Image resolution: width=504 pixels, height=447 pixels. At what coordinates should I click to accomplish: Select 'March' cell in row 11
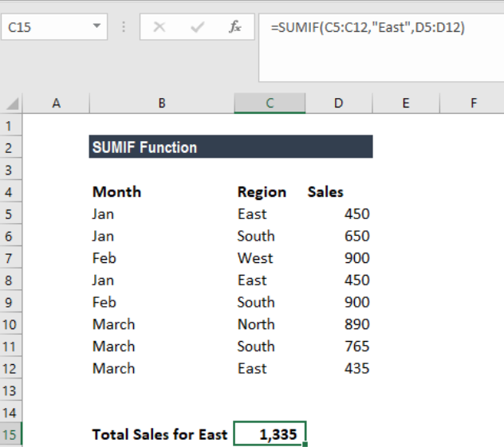(162, 347)
